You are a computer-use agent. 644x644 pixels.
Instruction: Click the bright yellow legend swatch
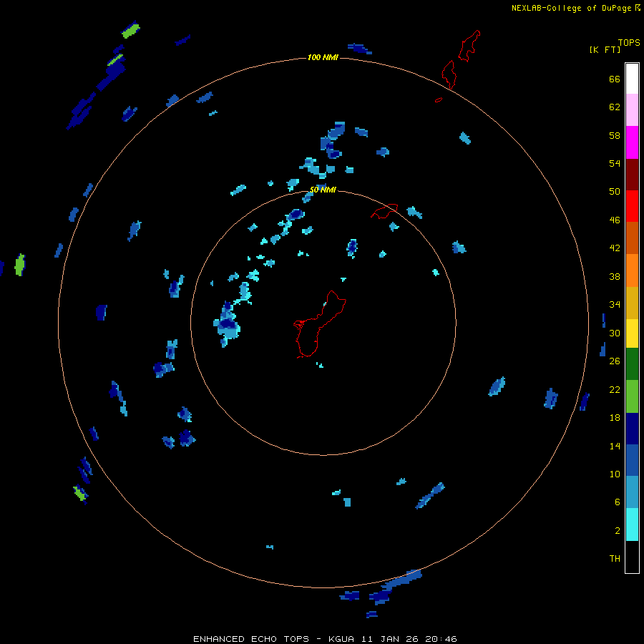pyautogui.click(x=632, y=333)
